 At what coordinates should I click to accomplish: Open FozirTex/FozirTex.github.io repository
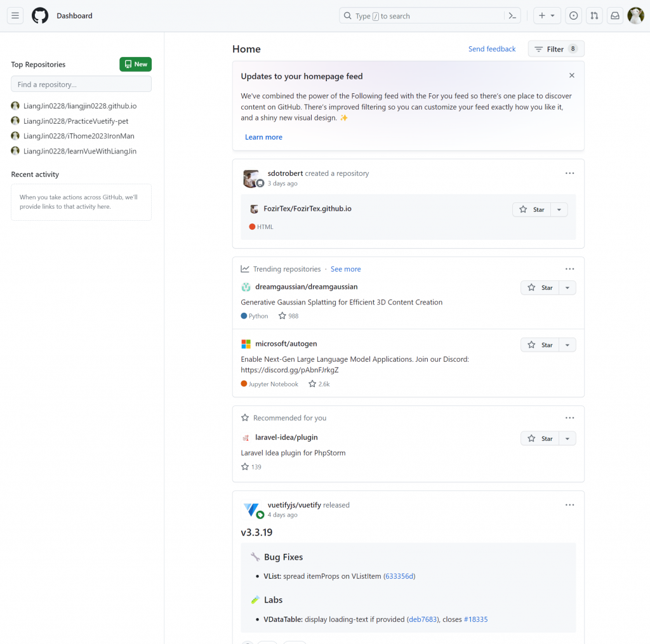(307, 209)
